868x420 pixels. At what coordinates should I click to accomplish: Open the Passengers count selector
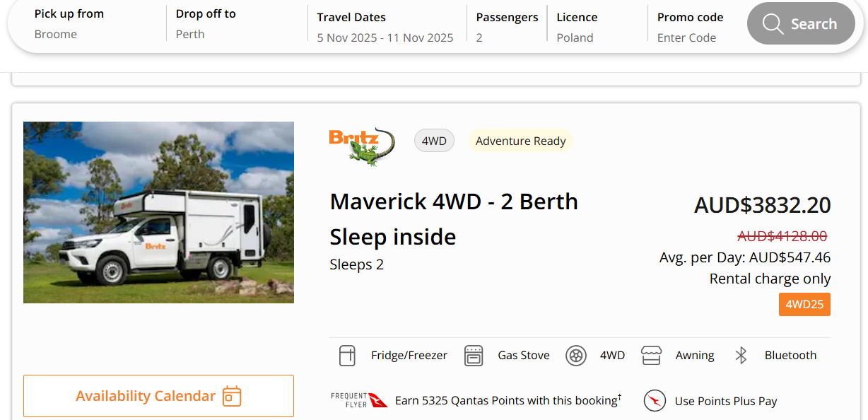pyautogui.click(x=507, y=27)
